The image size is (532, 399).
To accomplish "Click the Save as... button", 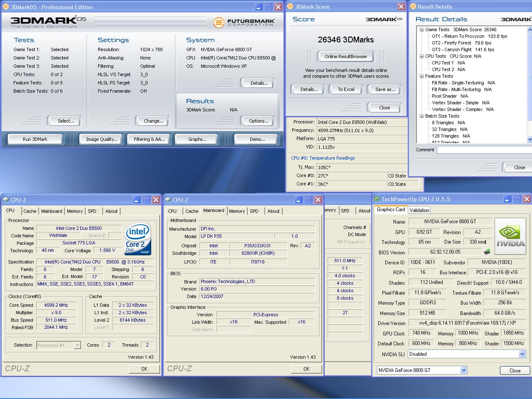I will 385,89.
